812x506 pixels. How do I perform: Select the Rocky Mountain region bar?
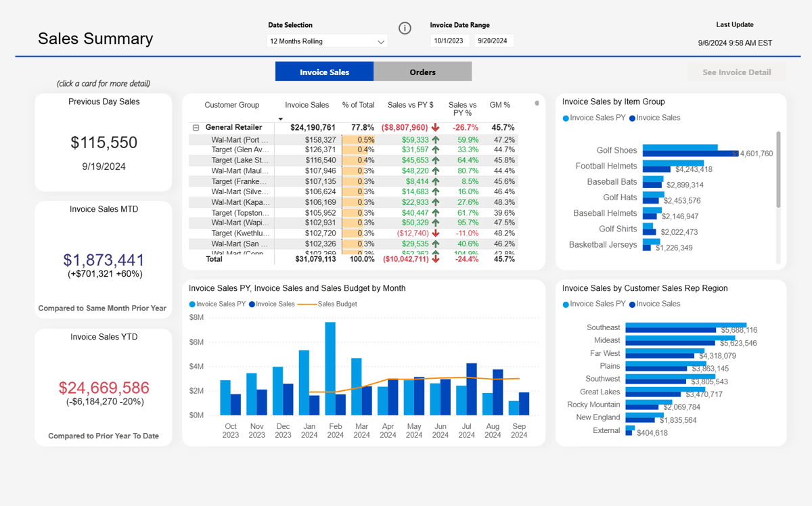point(642,407)
